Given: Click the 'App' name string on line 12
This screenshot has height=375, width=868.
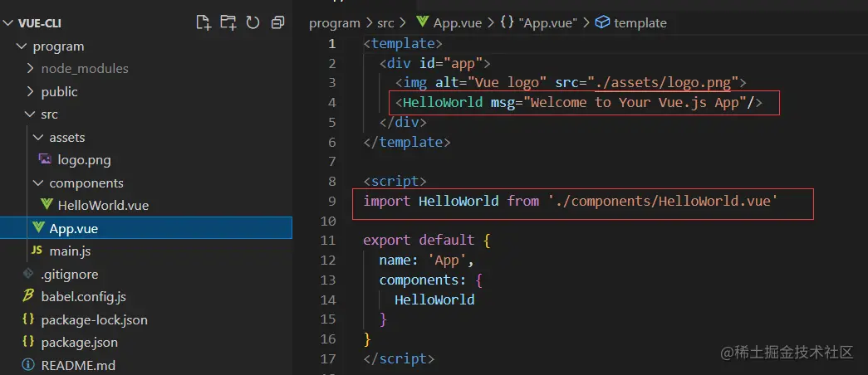Looking at the screenshot, I should coord(447,260).
